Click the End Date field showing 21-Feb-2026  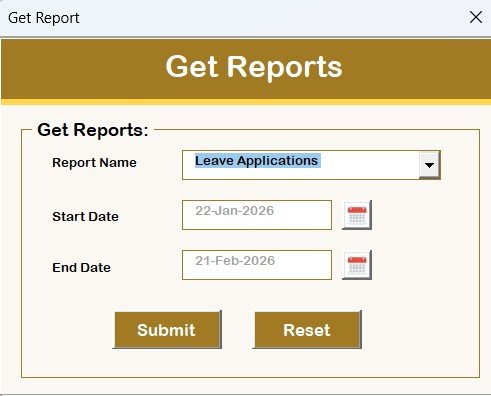pos(257,265)
